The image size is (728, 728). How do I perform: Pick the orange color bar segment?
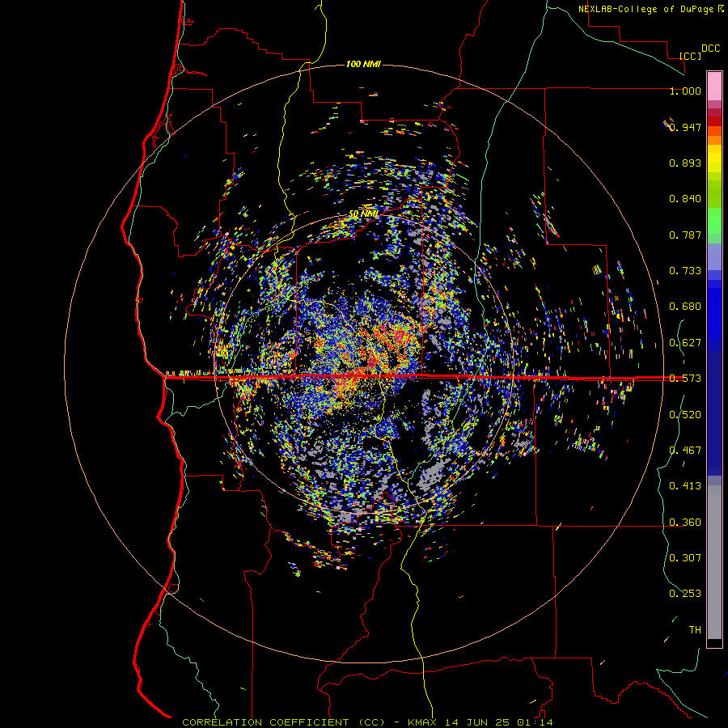(714, 140)
